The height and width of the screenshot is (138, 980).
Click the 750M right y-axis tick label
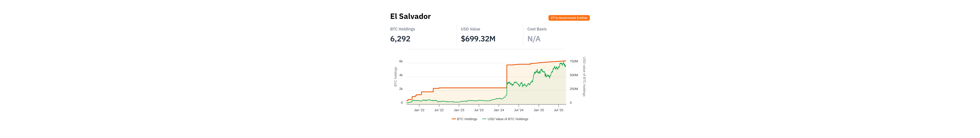pos(574,61)
